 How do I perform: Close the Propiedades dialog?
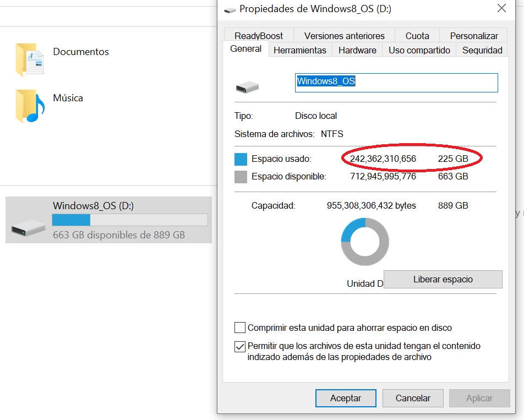(x=501, y=8)
